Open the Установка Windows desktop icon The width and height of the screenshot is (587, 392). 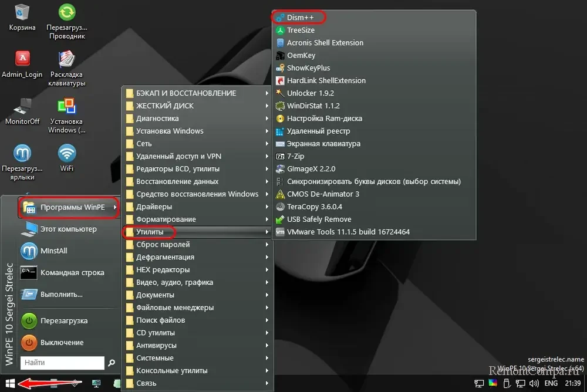click(67, 116)
